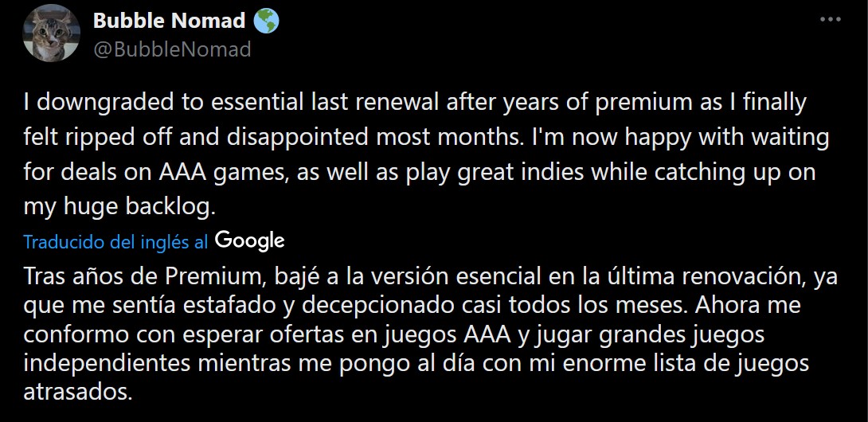Screen dimensions: 868x422
Task: Click the globe emoji beside Bubble Nomad
Action: click(265, 21)
